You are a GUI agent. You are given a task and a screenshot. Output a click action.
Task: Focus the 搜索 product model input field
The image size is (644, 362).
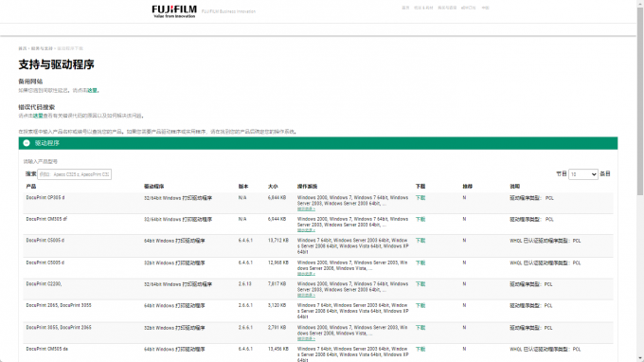[x=74, y=174]
